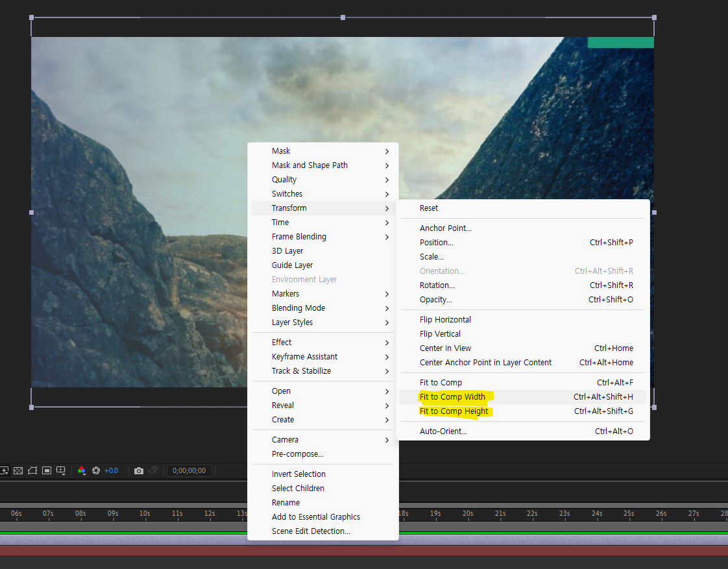Click the Region of Interest icon
The height and width of the screenshot is (569, 728).
point(47,470)
